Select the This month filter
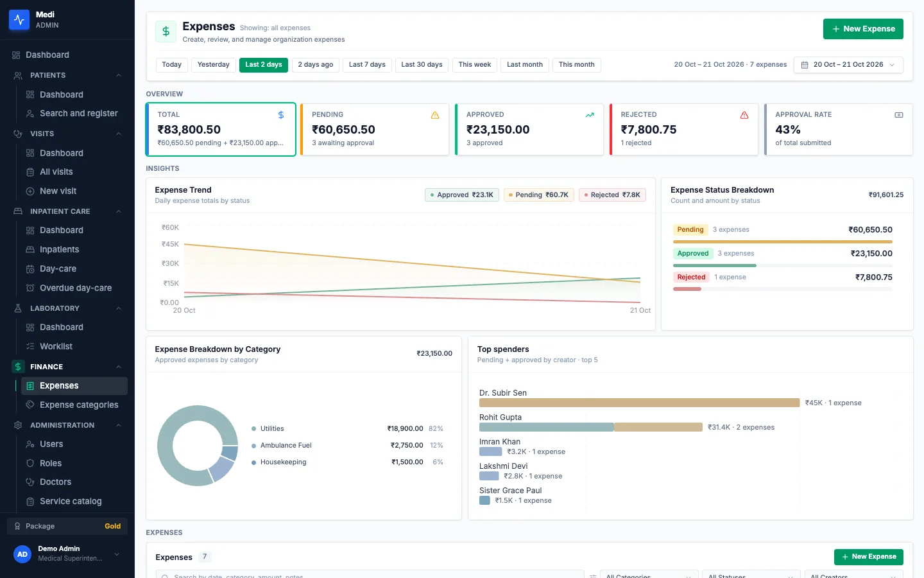 click(577, 65)
